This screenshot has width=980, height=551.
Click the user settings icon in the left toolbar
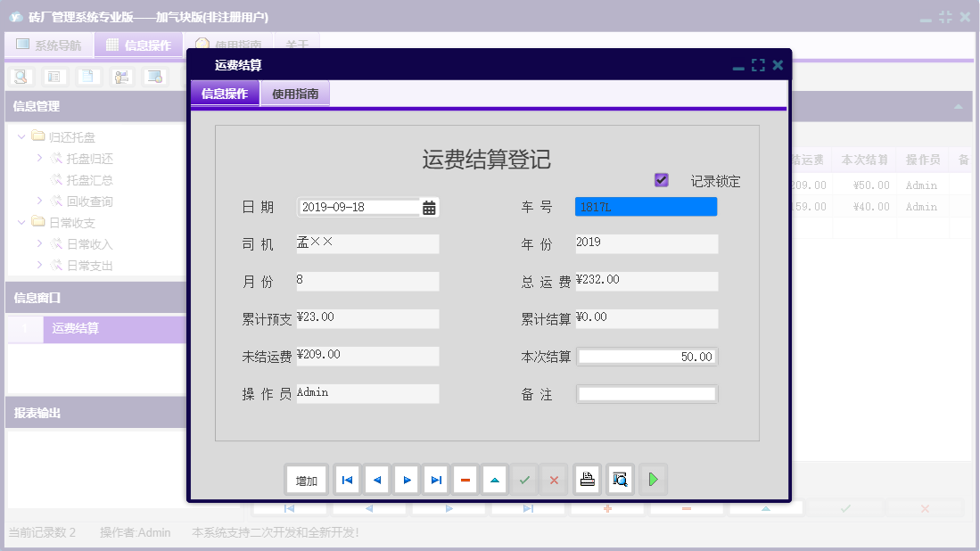click(x=120, y=77)
